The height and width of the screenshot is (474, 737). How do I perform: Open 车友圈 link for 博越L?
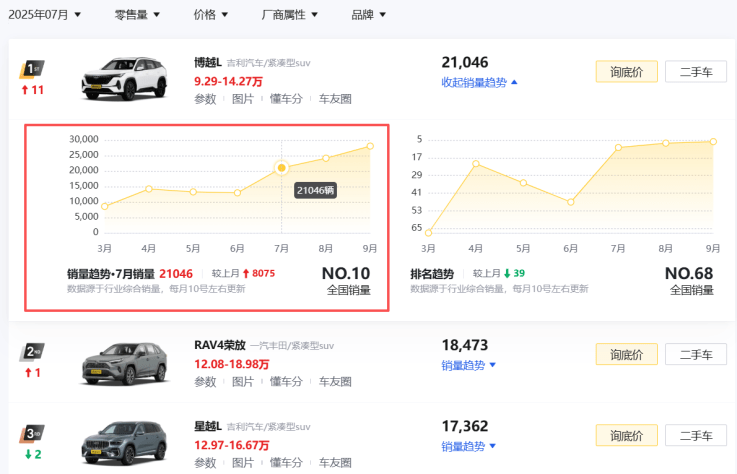335,99
